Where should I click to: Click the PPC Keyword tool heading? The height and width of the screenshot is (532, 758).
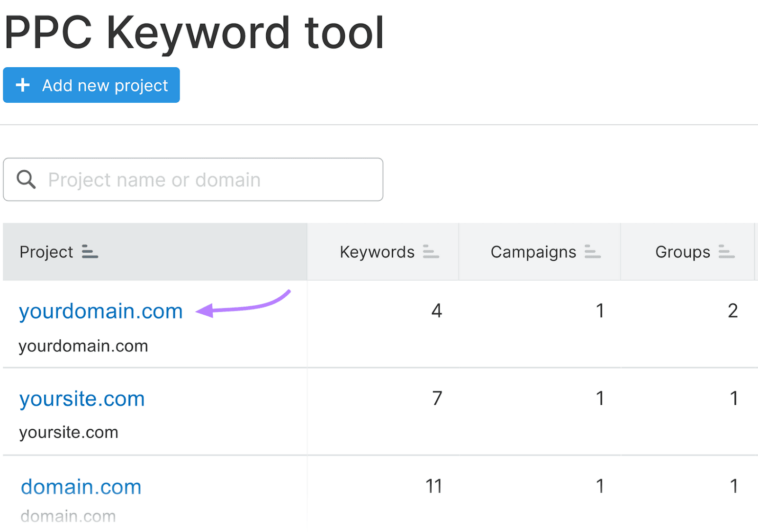click(x=194, y=31)
